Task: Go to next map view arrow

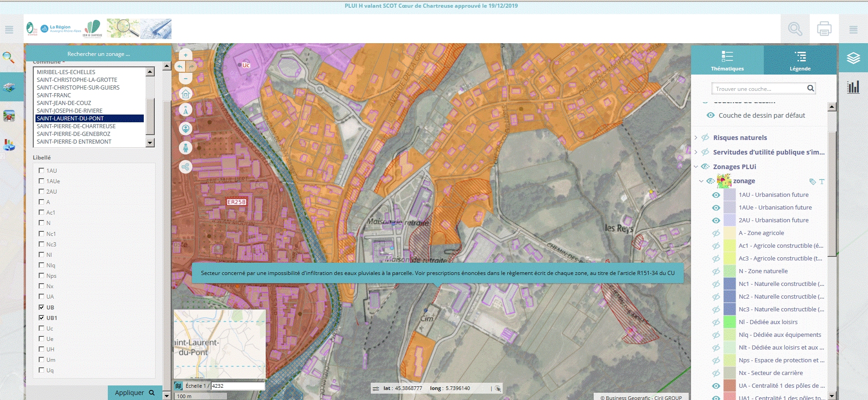Action: point(192,67)
